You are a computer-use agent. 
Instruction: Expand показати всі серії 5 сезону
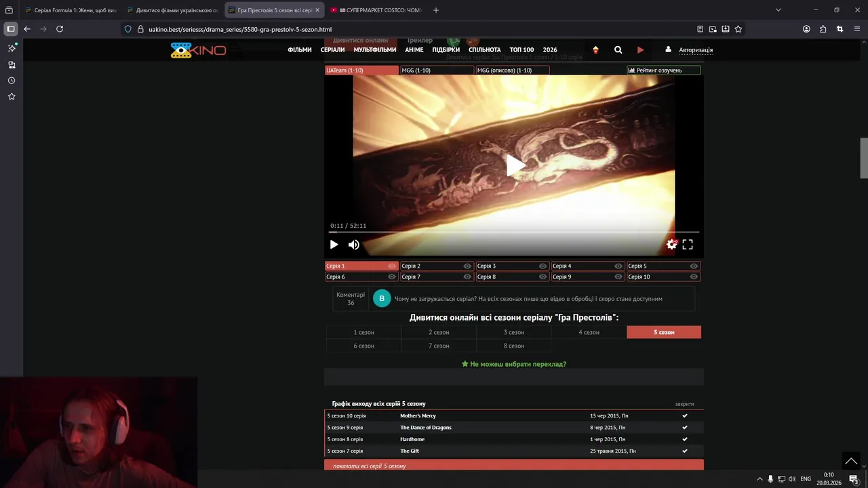tap(514, 466)
